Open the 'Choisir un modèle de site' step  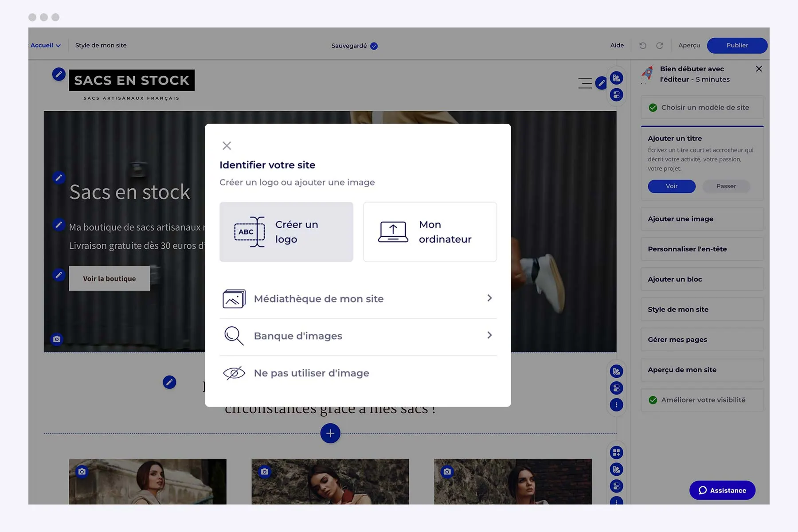tap(702, 107)
